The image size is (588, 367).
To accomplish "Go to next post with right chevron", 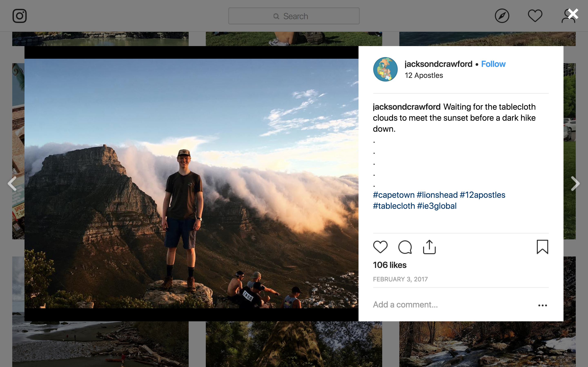I will click(575, 183).
